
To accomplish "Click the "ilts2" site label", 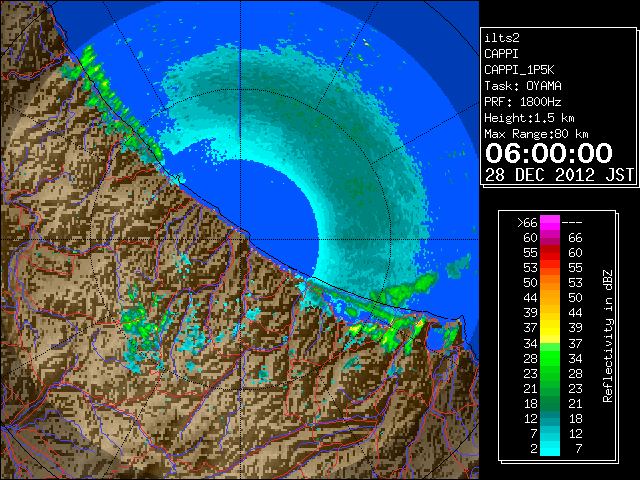I will (502, 38).
